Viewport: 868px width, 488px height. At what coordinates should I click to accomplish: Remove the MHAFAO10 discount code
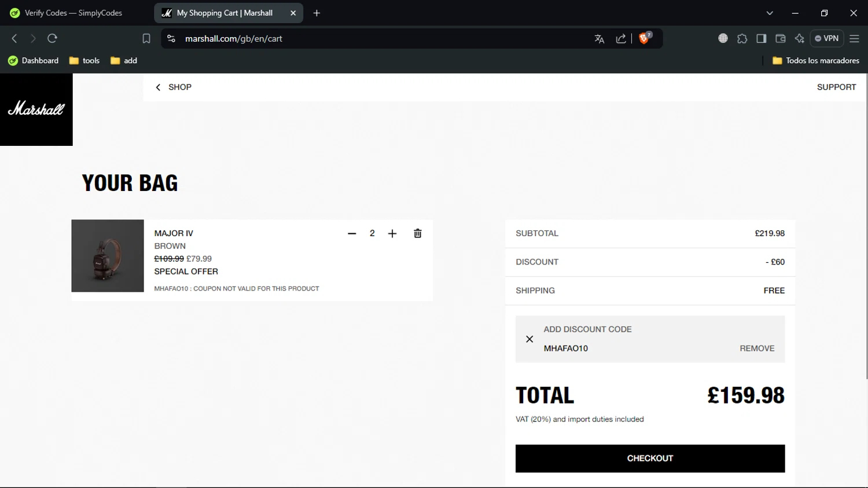point(757,348)
